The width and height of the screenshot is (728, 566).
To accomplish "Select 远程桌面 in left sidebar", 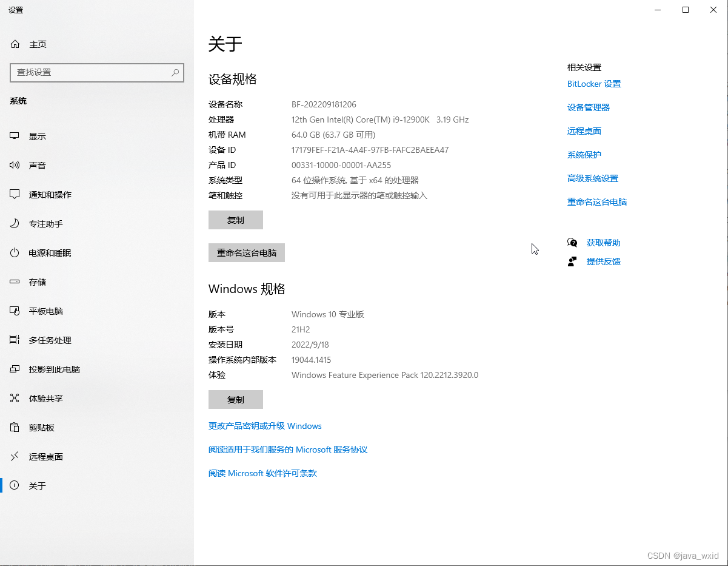I will click(x=97, y=457).
